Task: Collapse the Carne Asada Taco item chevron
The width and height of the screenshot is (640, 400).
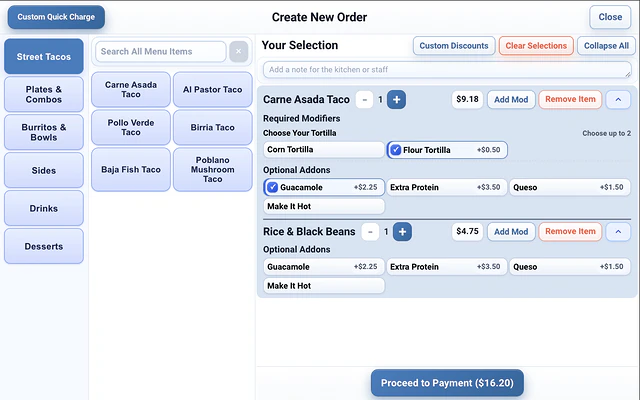Action: click(x=618, y=100)
